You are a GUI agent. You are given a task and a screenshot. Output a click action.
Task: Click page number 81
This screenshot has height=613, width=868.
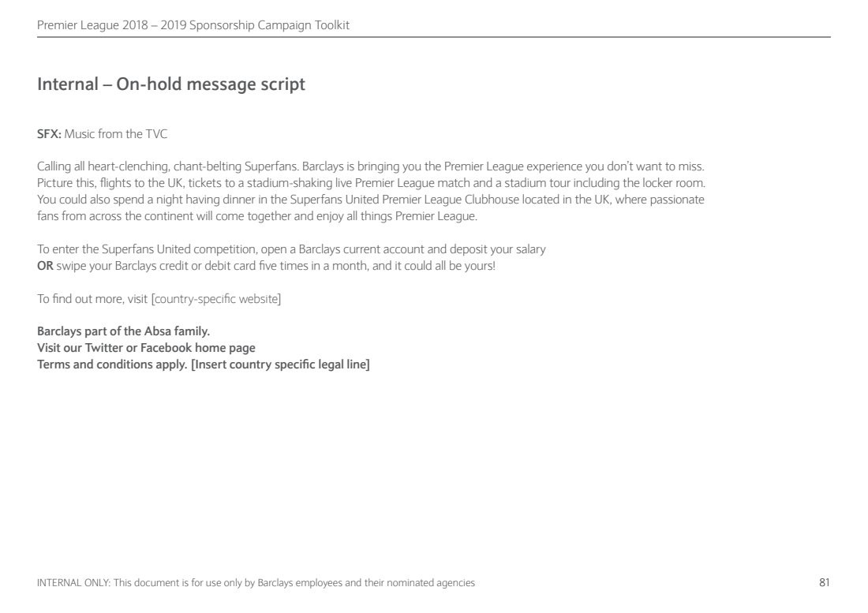[824, 583]
